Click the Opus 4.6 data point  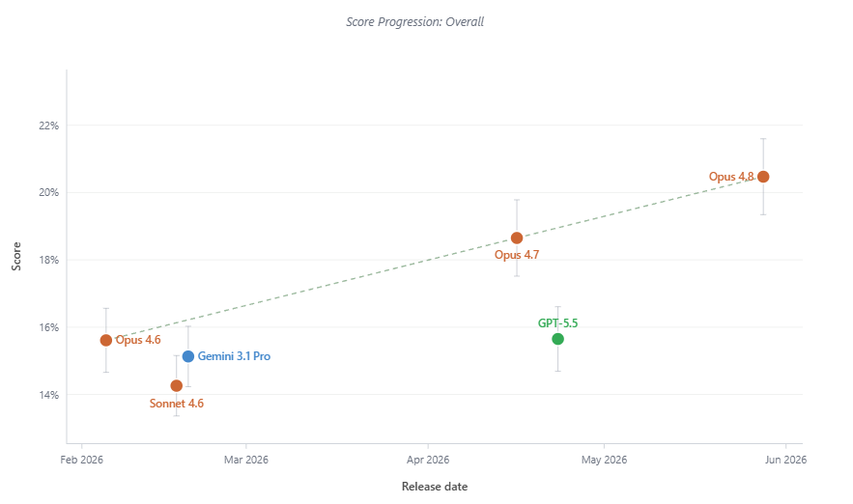(106, 341)
